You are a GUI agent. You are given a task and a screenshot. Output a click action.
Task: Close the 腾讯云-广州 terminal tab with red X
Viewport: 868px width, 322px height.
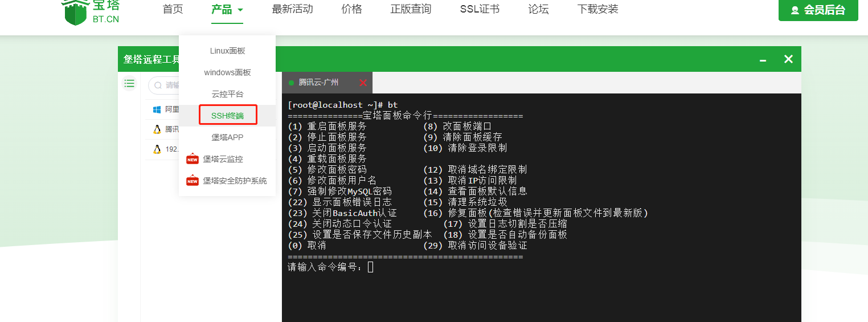tap(363, 83)
